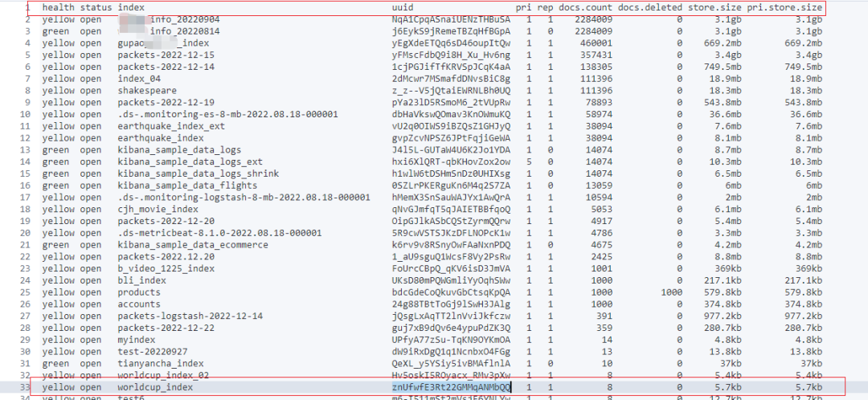
Task: Select the 'uuid' column header
Action: click(403, 8)
